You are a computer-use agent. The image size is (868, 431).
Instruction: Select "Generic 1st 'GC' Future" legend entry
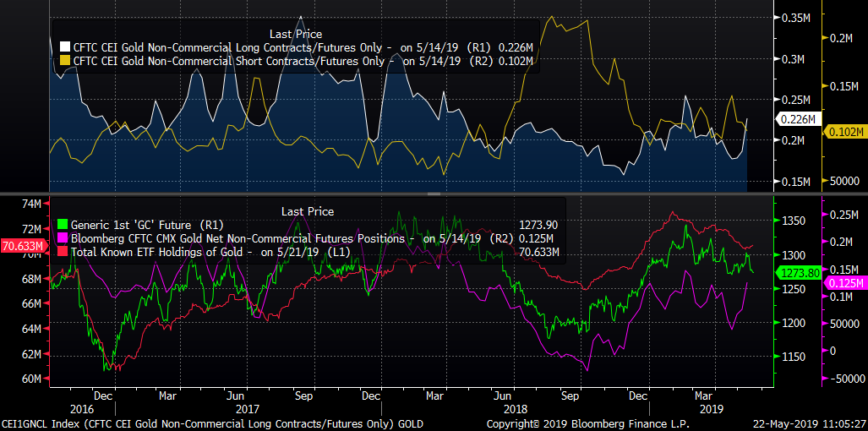click(x=147, y=225)
